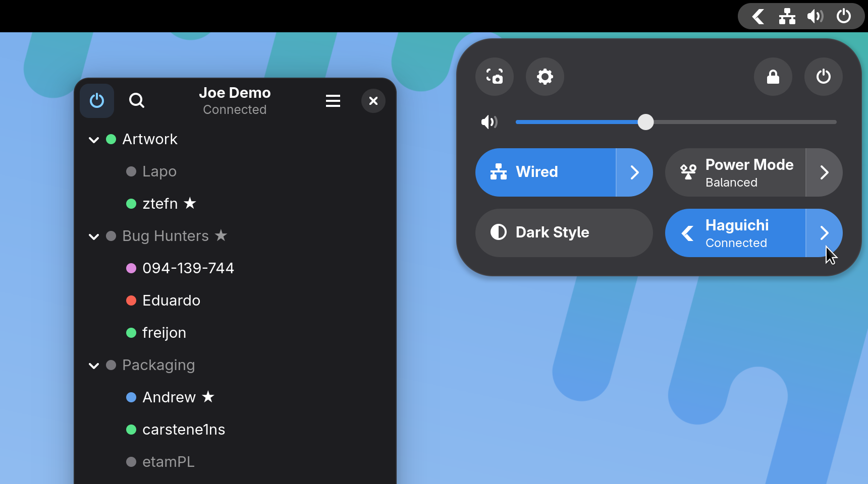Open system settings gear
868x484 pixels.
click(x=545, y=77)
